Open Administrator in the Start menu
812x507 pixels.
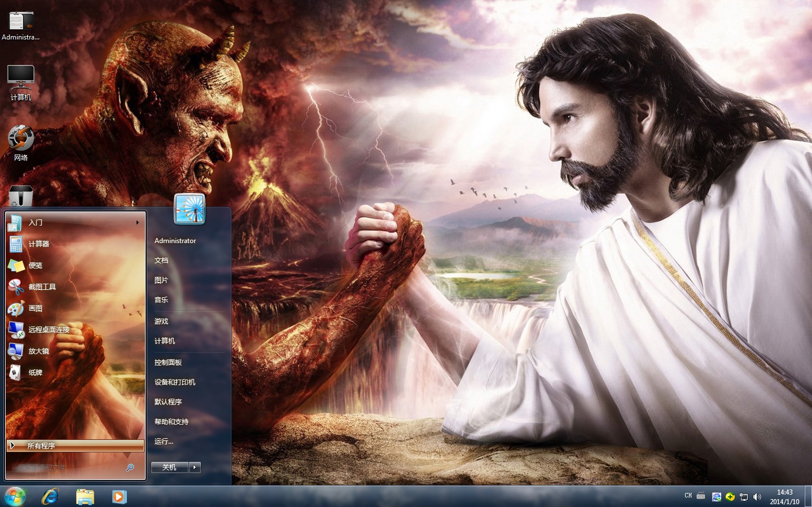pyautogui.click(x=175, y=241)
